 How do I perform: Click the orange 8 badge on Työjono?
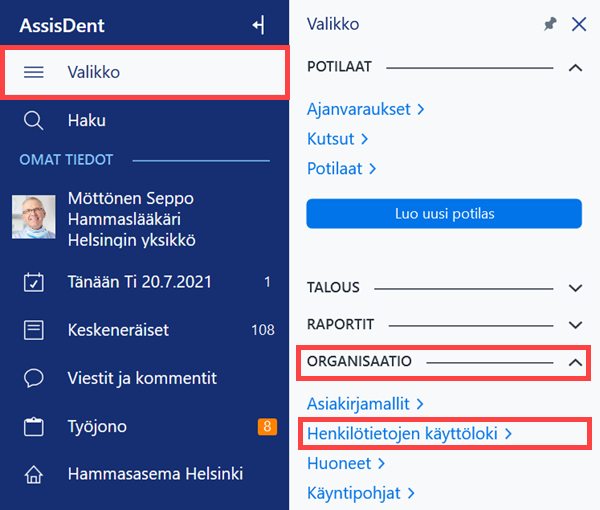click(x=267, y=426)
